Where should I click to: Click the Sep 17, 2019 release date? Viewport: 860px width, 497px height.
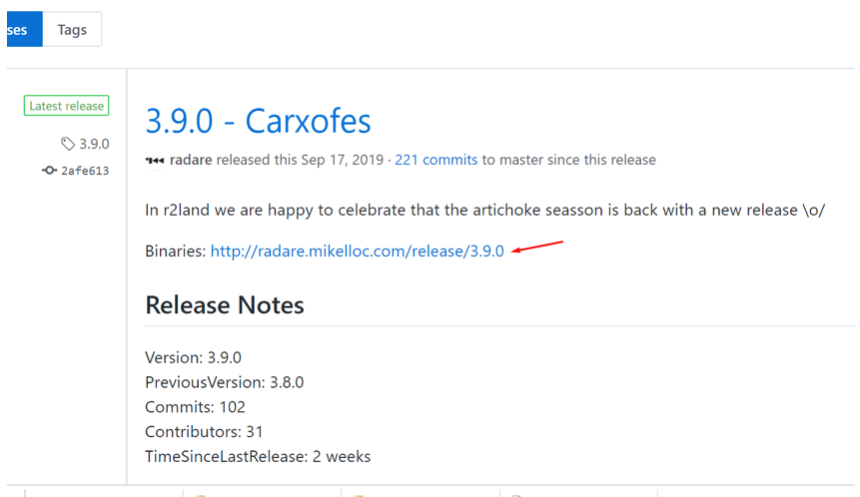tap(342, 160)
